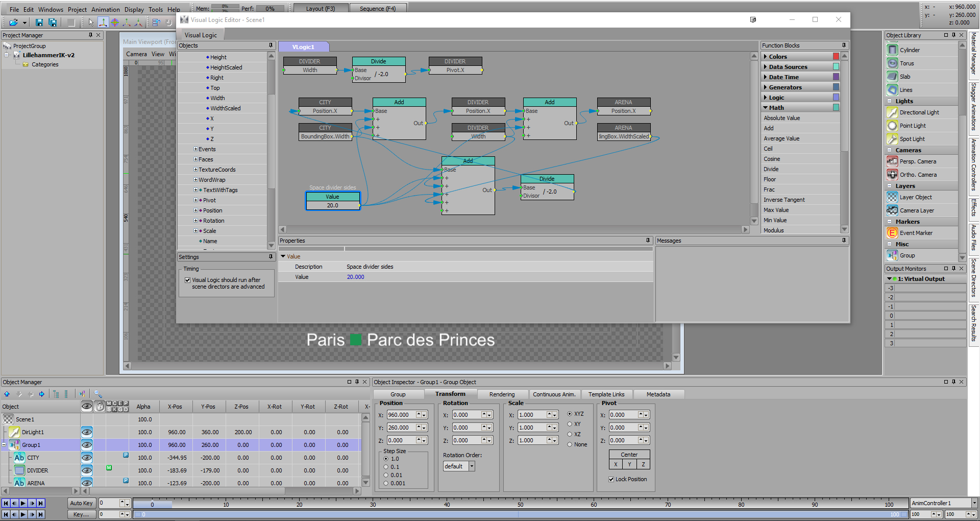Viewport: 980px width, 521px height.
Task: Expand the Colors function block category
Action: [x=765, y=57]
